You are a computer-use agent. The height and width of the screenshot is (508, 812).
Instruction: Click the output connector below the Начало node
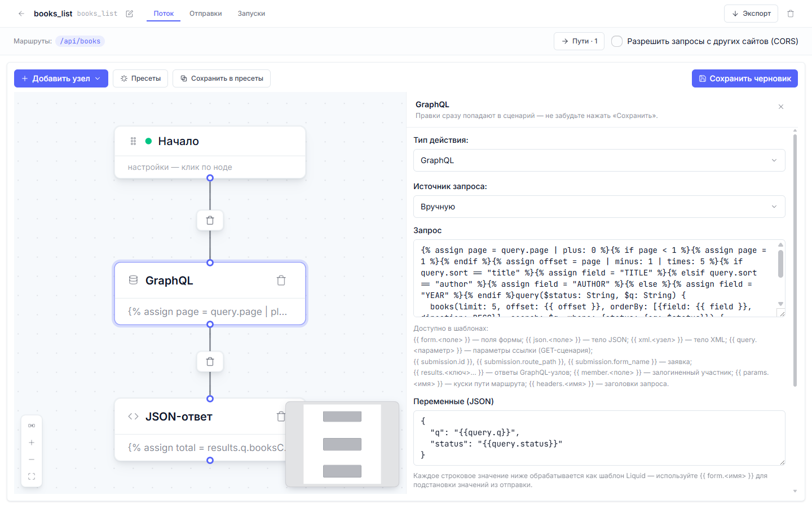(x=210, y=178)
